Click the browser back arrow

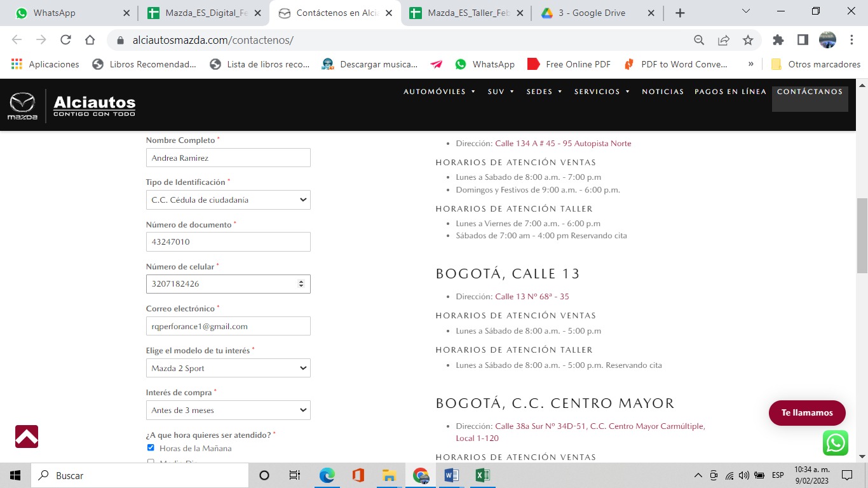17,40
